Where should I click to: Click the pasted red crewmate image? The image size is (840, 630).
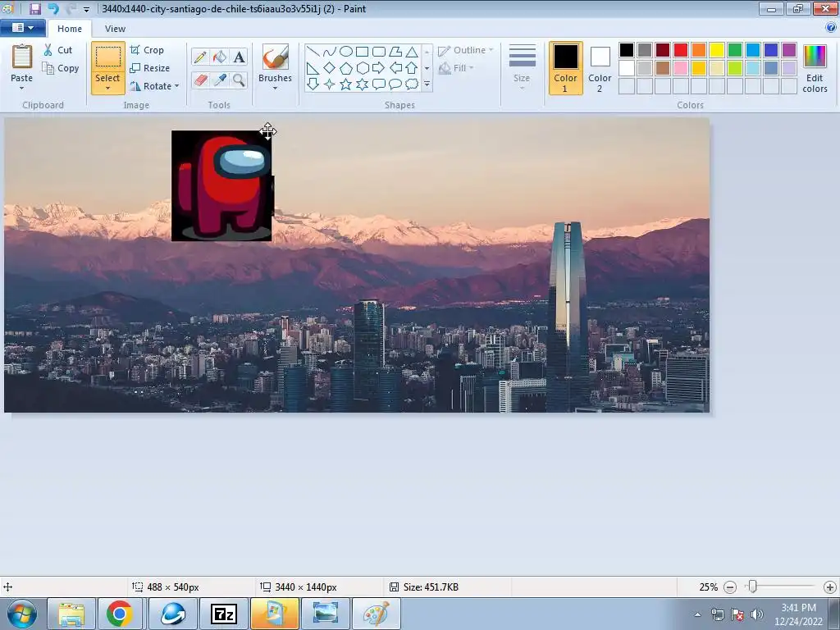pos(221,185)
